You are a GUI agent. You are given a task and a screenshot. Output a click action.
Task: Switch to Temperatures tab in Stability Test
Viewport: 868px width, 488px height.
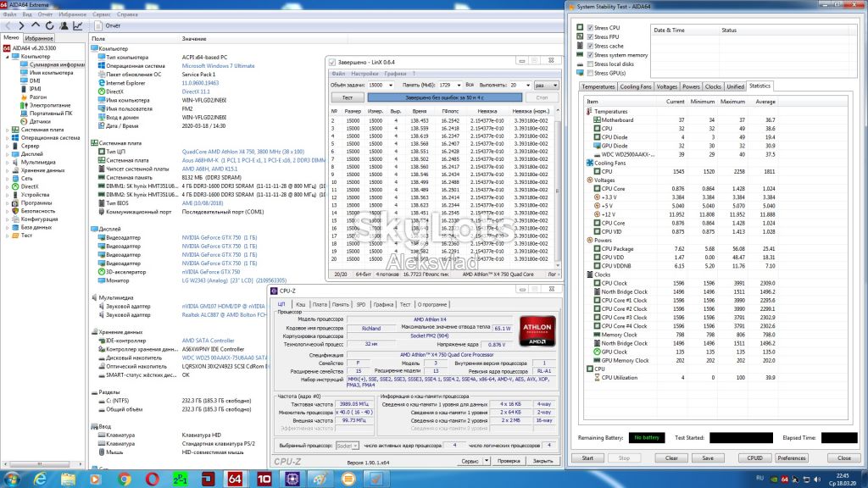(x=598, y=87)
